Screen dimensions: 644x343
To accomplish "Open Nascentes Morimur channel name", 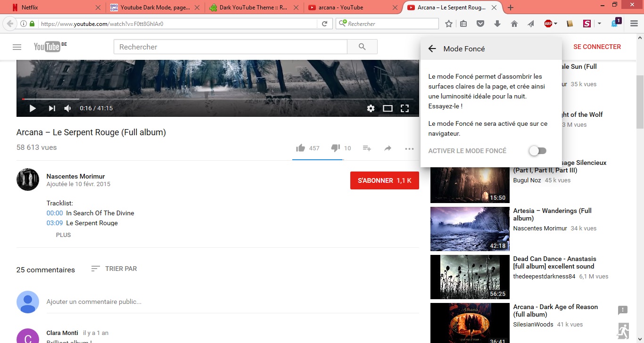I will [x=75, y=176].
